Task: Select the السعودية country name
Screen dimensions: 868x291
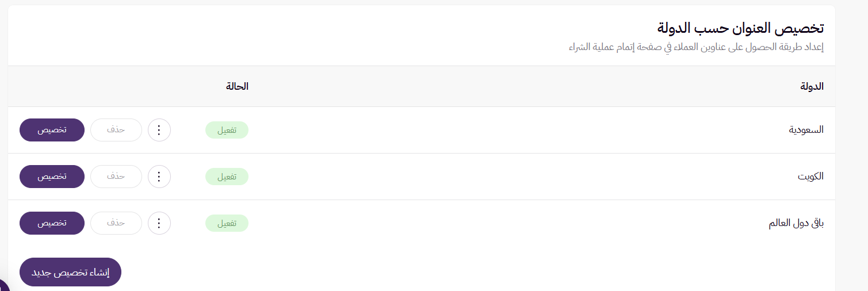Action: tap(806, 130)
